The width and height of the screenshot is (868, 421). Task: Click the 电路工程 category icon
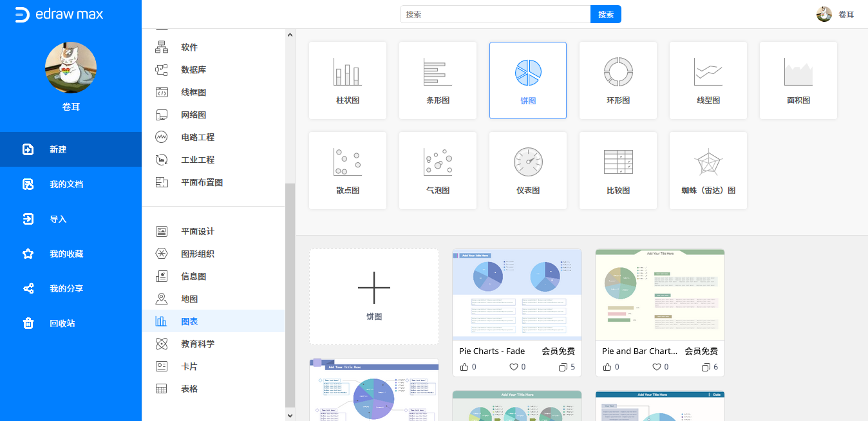point(162,137)
